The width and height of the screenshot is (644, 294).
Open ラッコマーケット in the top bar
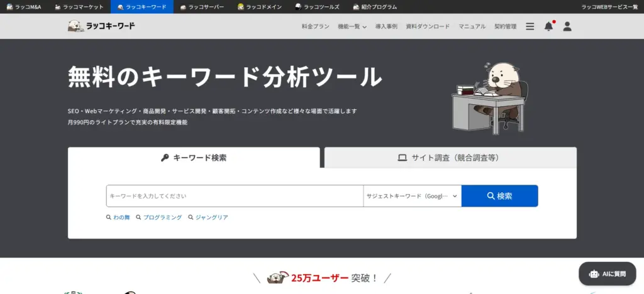[80, 7]
